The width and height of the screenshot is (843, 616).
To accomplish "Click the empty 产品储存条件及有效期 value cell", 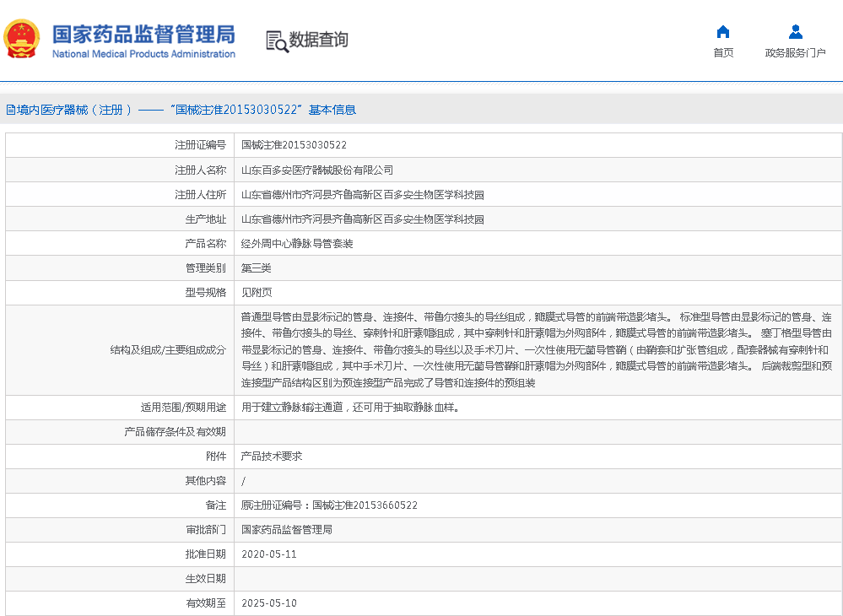I will point(538,432).
